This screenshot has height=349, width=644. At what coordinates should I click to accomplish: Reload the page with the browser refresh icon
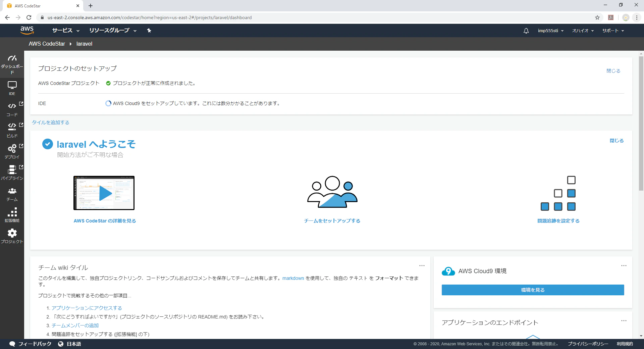tap(29, 17)
